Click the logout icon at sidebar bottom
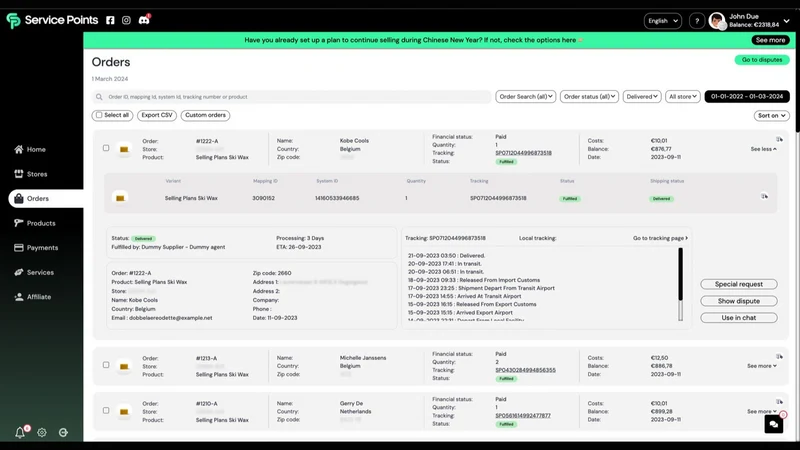This screenshot has width=800, height=450. click(x=63, y=433)
